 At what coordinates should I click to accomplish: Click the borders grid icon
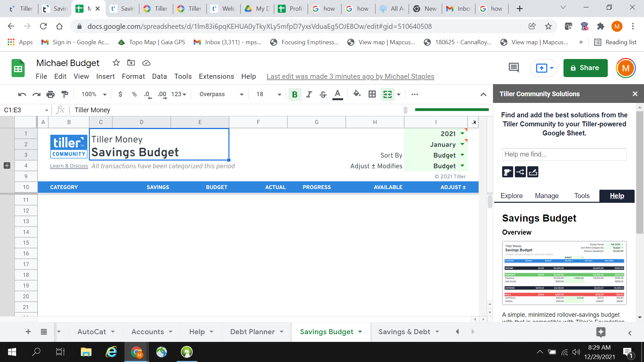tap(372, 94)
